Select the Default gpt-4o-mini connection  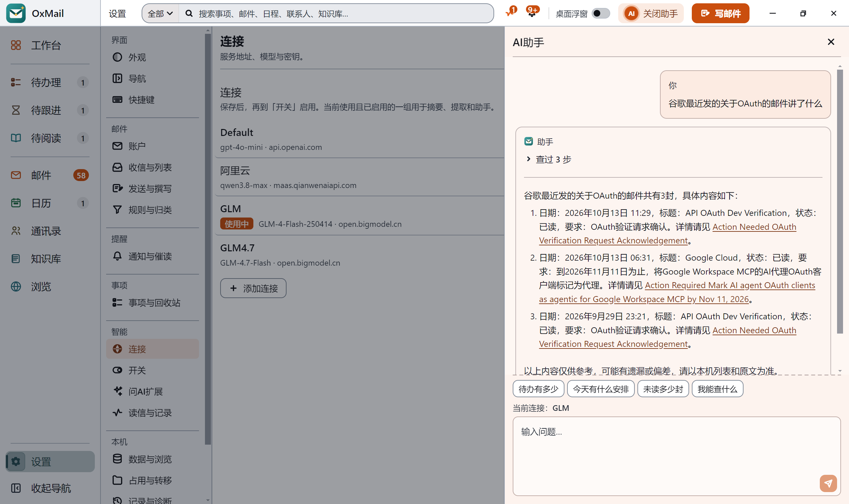coord(360,139)
